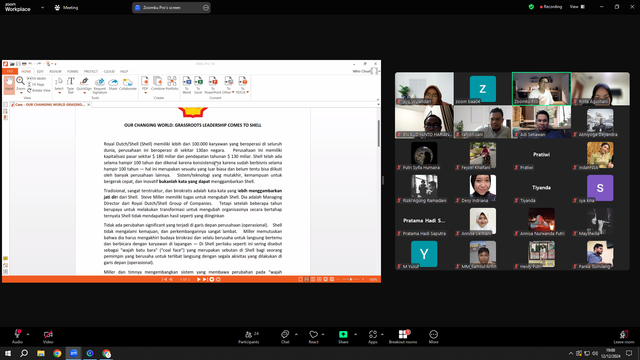Expand Audio options arrow
Viewport: 640px width, 360px height.
[28, 334]
